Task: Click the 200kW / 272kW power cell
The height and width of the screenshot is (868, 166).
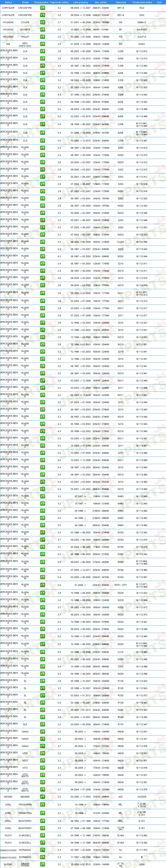Action: pyautogui.click(x=101, y=554)
